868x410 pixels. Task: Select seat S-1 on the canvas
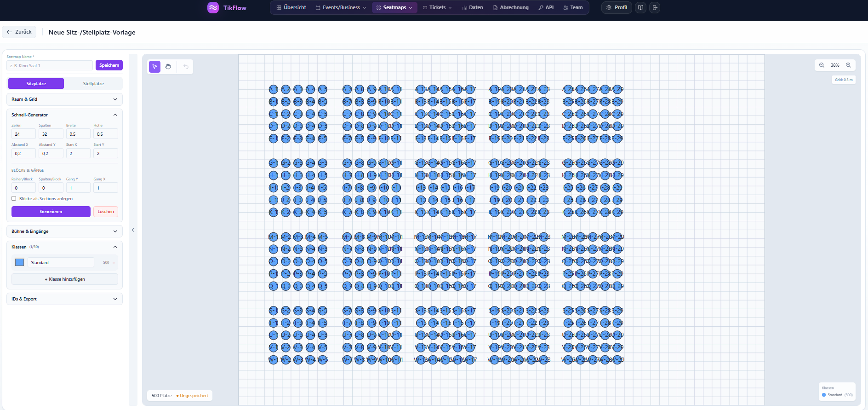(x=273, y=311)
